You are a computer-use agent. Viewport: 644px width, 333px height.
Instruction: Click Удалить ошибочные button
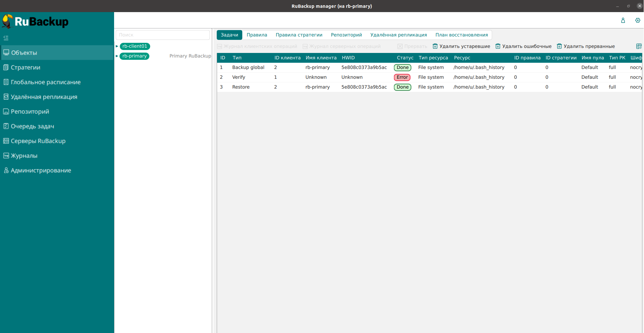point(523,46)
